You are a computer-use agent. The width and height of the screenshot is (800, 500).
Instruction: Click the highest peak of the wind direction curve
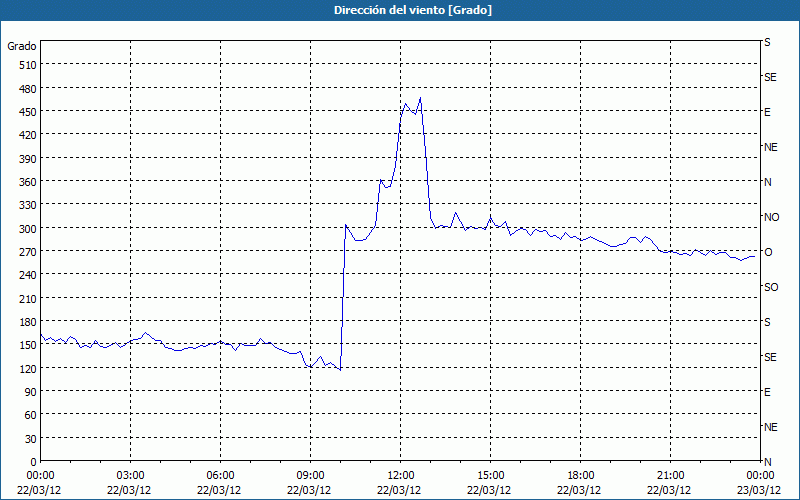click(420, 97)
